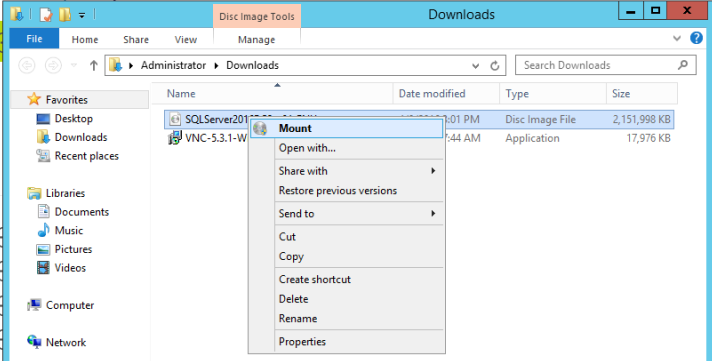712x361 pixels.
Task: Select Favorites in the navigation pane
Action: [x=66, y=100]
